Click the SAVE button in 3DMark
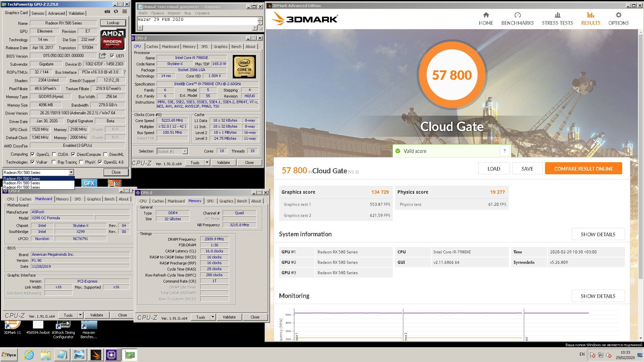This screenshot has width=644, height=362. click(x=527, y=169)
